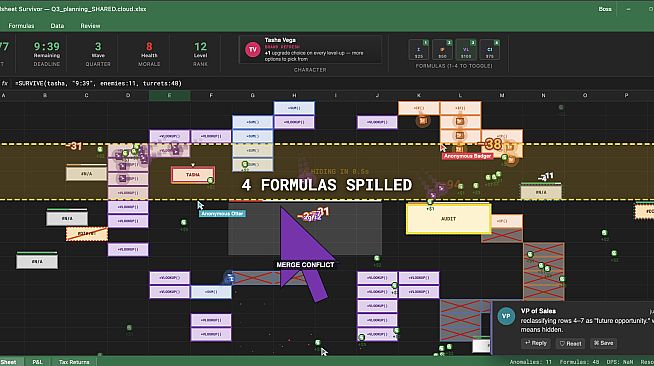Click the TASHA player cell
The height and width of the screenshot is (366, 654).
(x=193, y=175)
